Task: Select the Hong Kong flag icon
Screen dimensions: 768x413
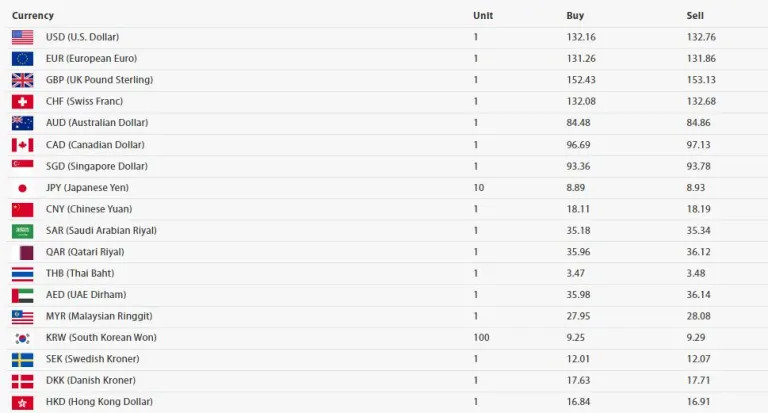Action: 23,403
